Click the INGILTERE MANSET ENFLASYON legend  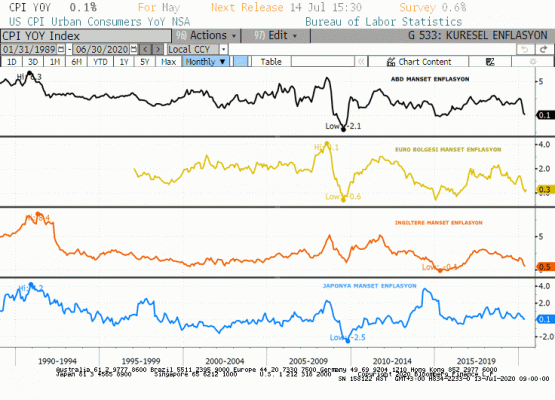439,223
